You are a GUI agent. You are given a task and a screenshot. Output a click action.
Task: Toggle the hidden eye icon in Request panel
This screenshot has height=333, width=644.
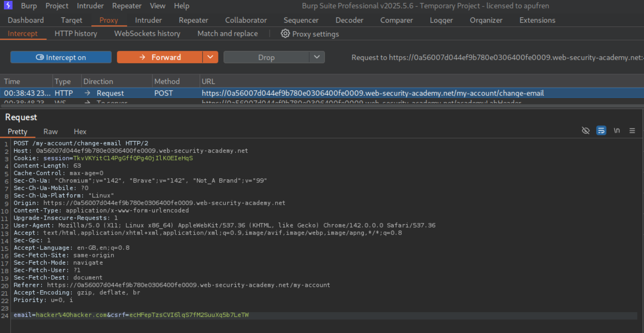pyautogui.click(x=586, y=131)
